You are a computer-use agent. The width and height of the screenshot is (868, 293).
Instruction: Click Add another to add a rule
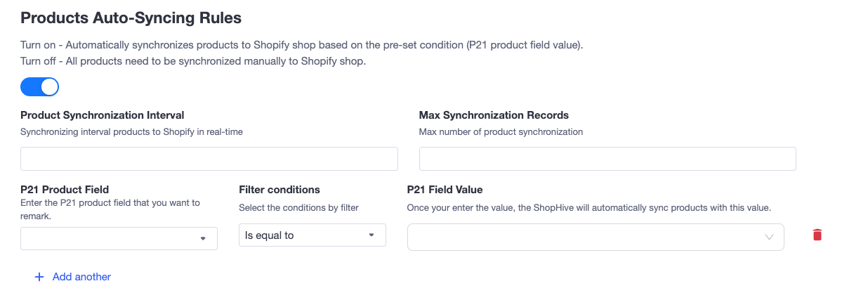(x=81, y=277)
